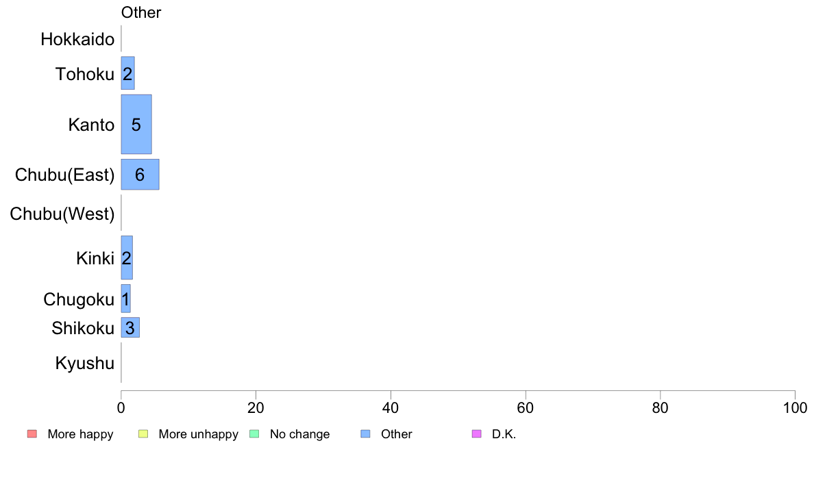Click the More unhappy legend text

198,434
